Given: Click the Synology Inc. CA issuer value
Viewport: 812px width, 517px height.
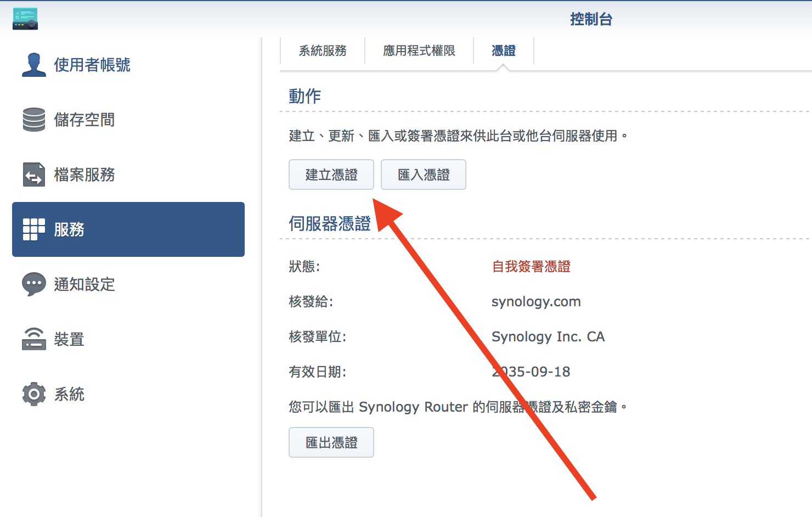Looking at the screenshot, I should (x=548, y=337).
